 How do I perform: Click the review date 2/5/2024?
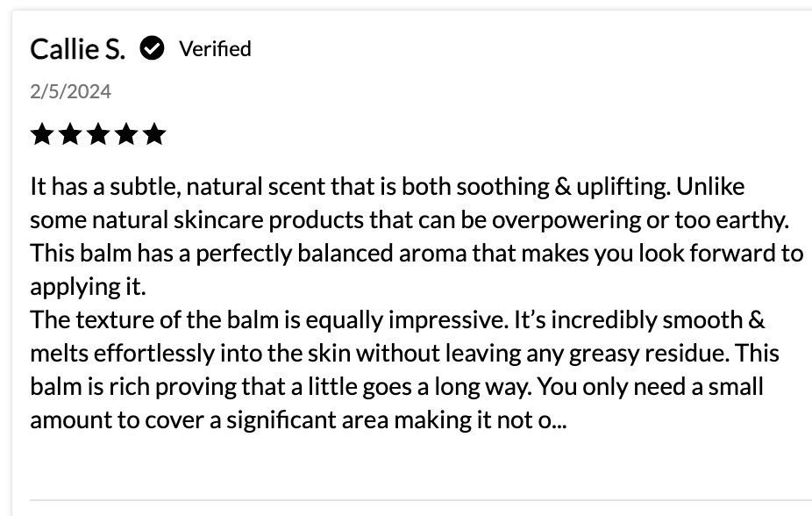(71, 91)
